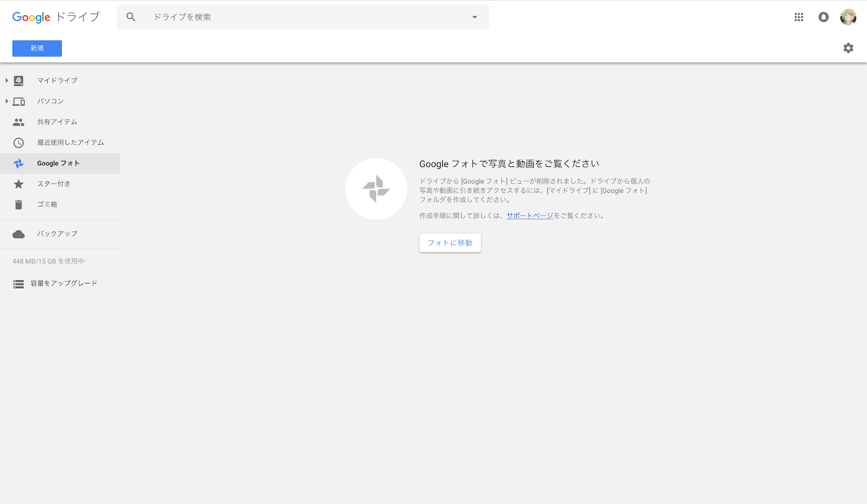
Task: Click the trash can icon
Action: coord(18,205)
